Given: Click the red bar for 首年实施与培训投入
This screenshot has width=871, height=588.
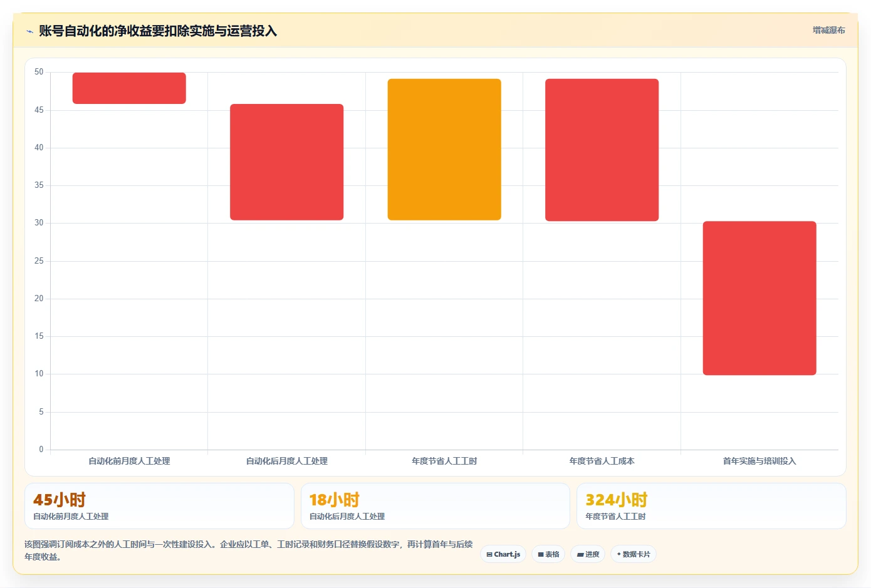Looking at the screenshot, I should (x=759, y=298).
